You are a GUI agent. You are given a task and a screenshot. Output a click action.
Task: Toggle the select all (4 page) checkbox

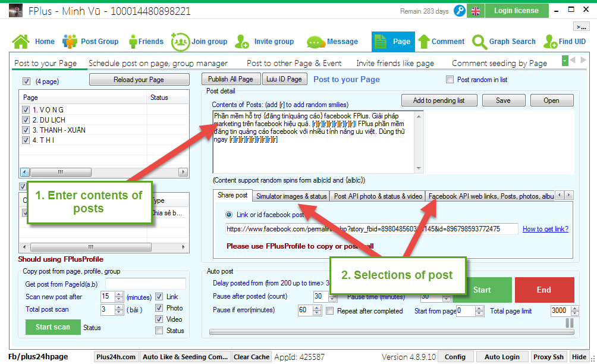click(26, 81)
